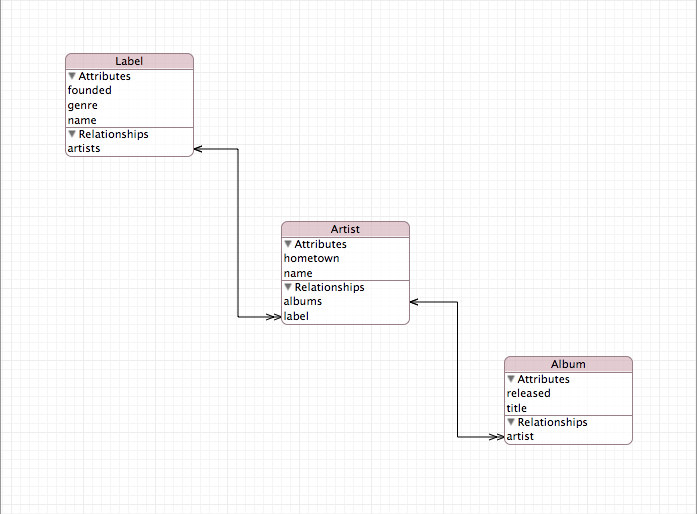Collapse Relationships section in Label entity
The image size is (697, 514).
[x=72, y=134]
